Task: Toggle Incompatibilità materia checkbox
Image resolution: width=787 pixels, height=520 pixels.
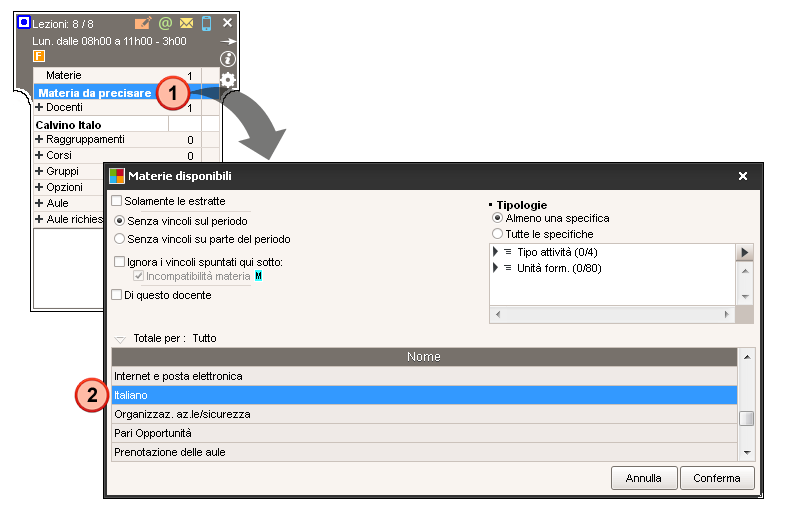Action: point(139,276)
